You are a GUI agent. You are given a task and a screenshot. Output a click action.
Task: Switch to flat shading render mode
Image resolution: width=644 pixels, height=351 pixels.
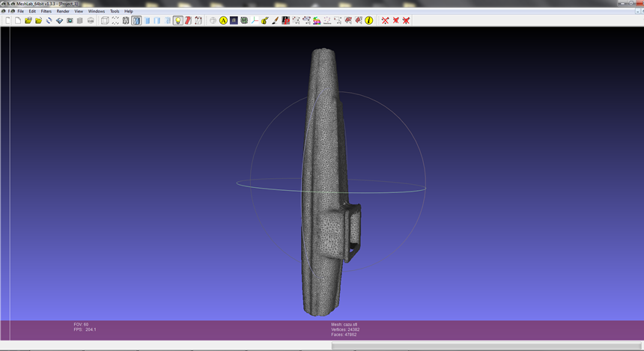[x=157, y=20]
